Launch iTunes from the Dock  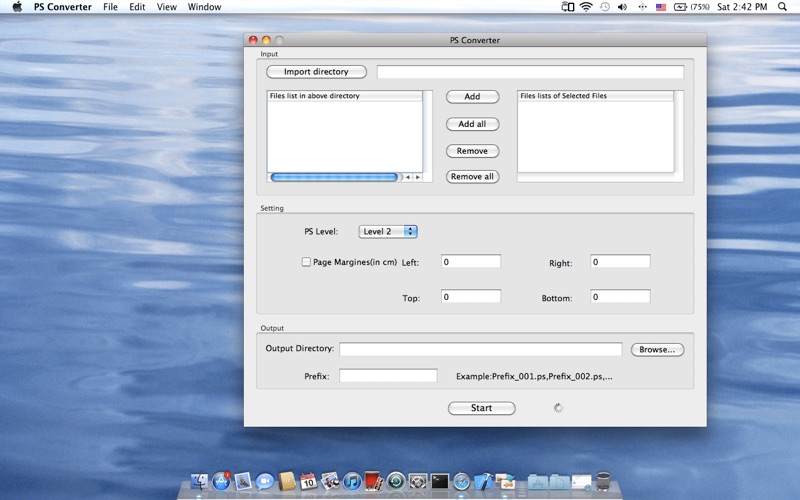click(352, 481)
